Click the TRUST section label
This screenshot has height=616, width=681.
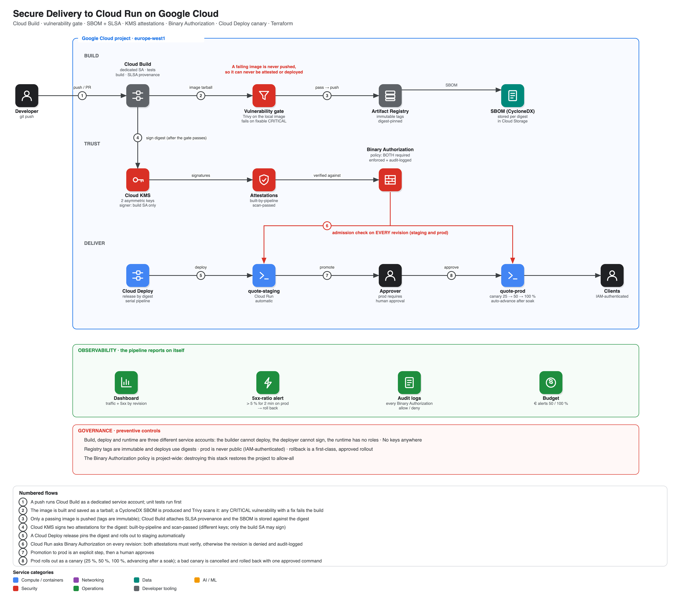point(92,144)
